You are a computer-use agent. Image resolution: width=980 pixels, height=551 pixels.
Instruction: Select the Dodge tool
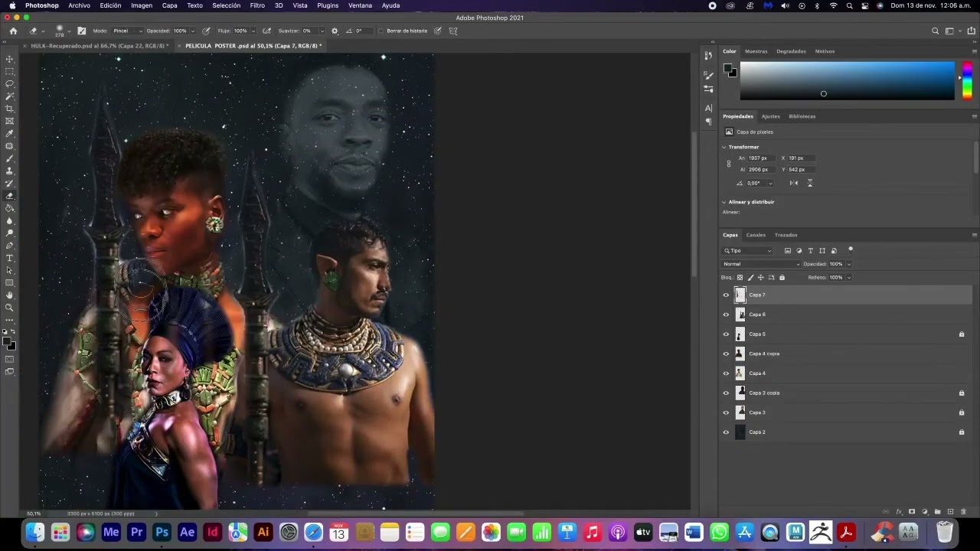(10, 233)
